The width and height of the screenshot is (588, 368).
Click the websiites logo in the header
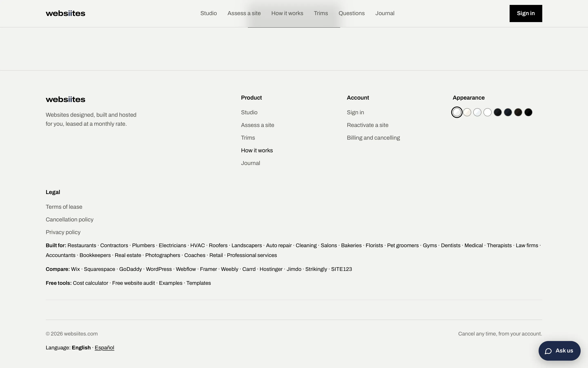tap(65, 13)
